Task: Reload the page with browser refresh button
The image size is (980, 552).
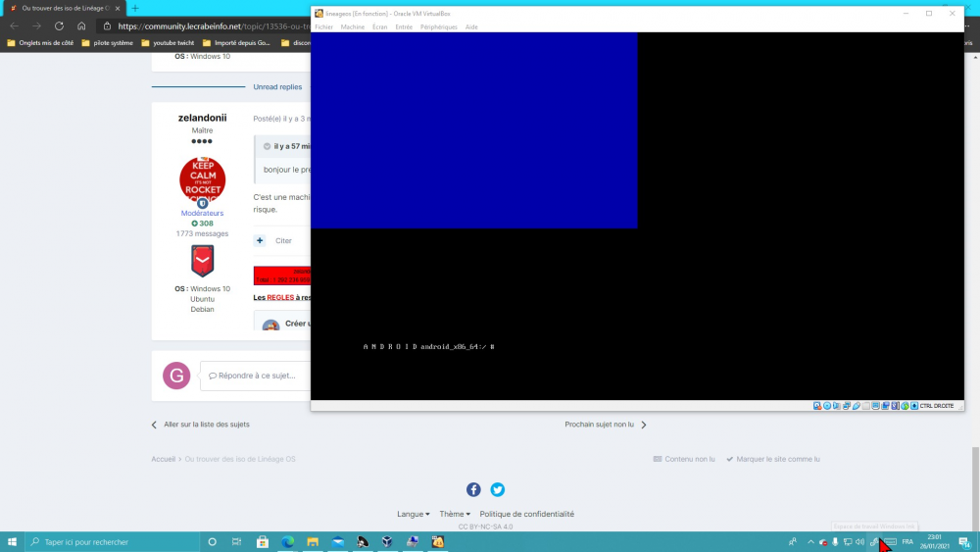Action: tap(59, 26)
